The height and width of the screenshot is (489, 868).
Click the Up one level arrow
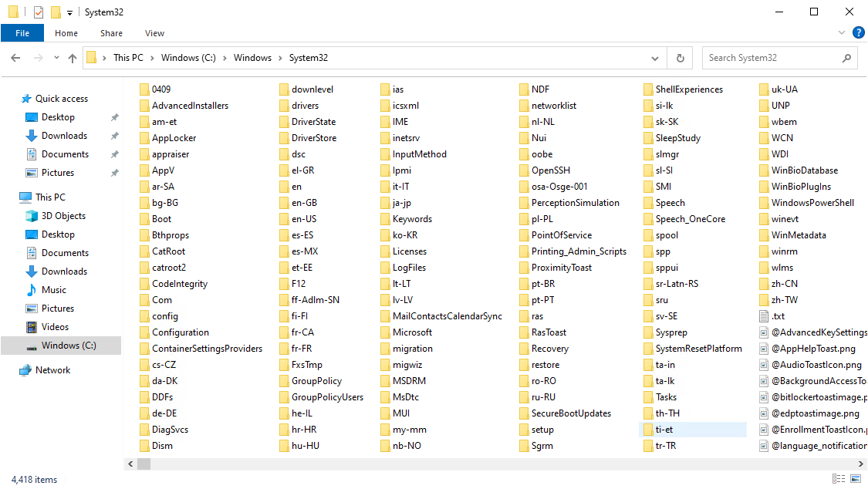click(73, 58)
